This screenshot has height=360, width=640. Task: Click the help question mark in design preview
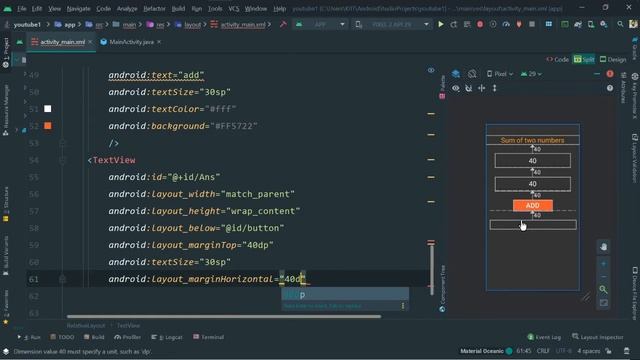coord(610,88)
